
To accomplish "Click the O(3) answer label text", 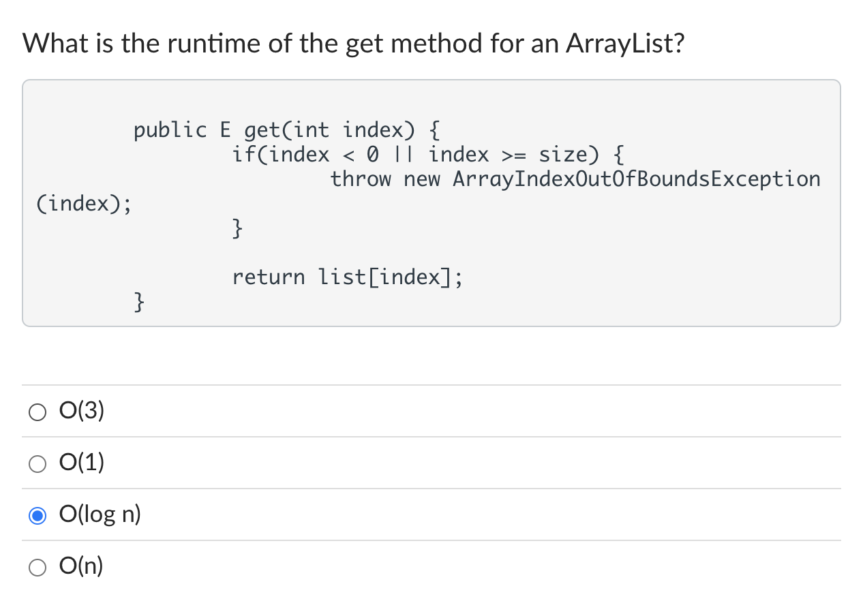I will click(80, 410).
